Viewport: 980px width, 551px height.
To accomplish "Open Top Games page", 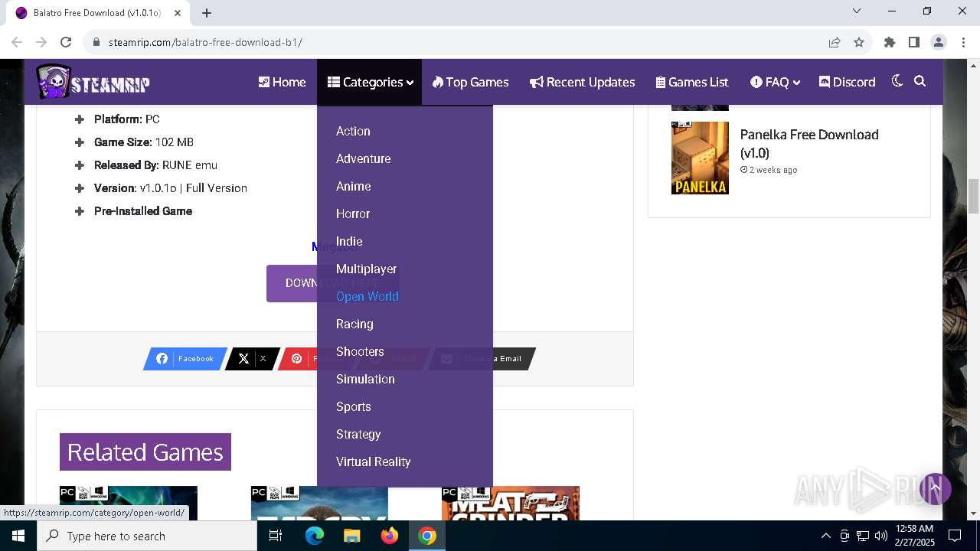I will [x=470, y=82].
